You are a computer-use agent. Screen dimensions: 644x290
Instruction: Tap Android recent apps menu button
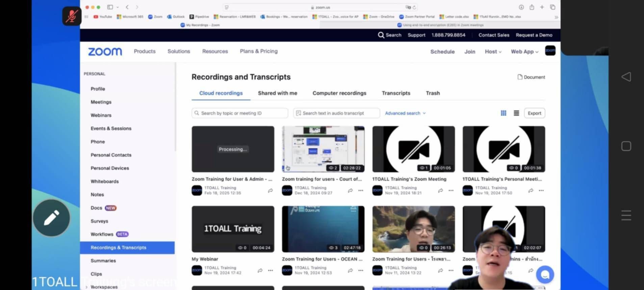626,215
